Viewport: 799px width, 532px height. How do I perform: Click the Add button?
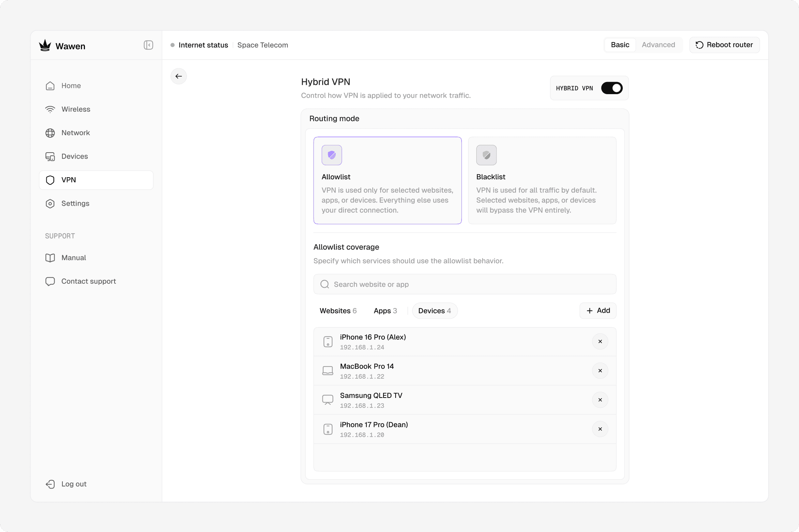coord(598,311)
